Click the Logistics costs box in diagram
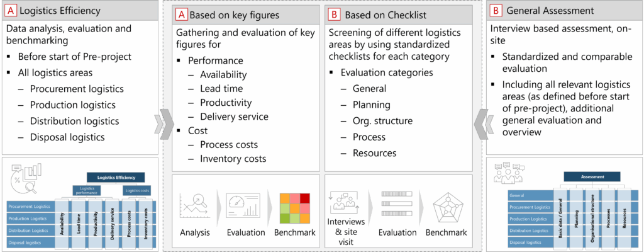This screenshot has height=252, width=644. click(136, 190)
